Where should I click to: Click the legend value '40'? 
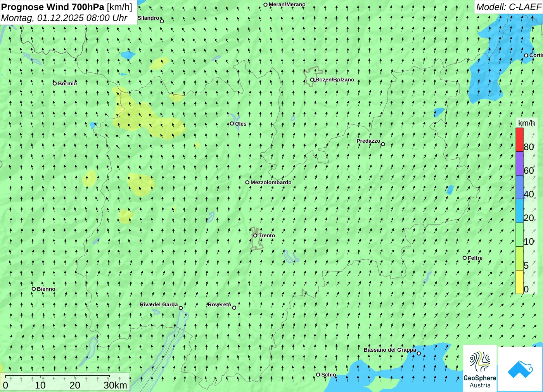[x=529, y=194]
